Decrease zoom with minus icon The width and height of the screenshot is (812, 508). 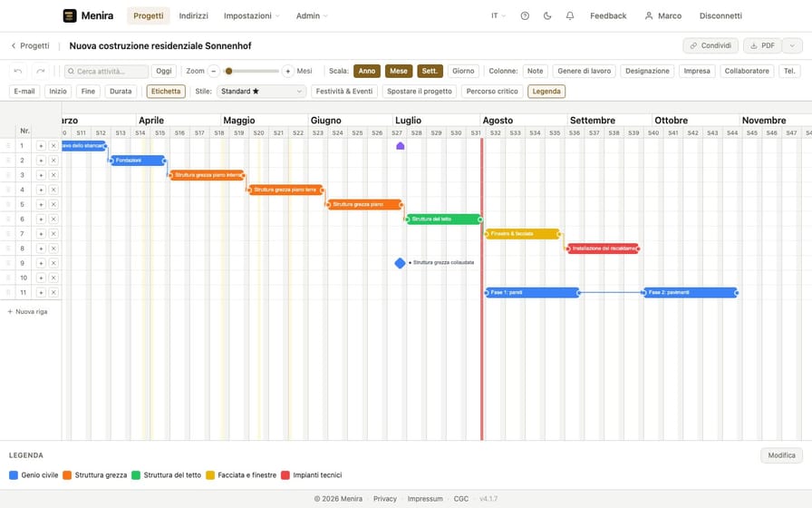213,71
